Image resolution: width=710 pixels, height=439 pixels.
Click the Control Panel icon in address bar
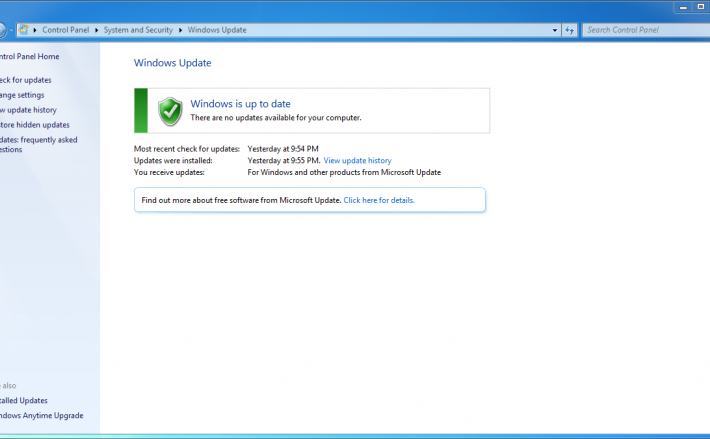[x=24, y=30]
